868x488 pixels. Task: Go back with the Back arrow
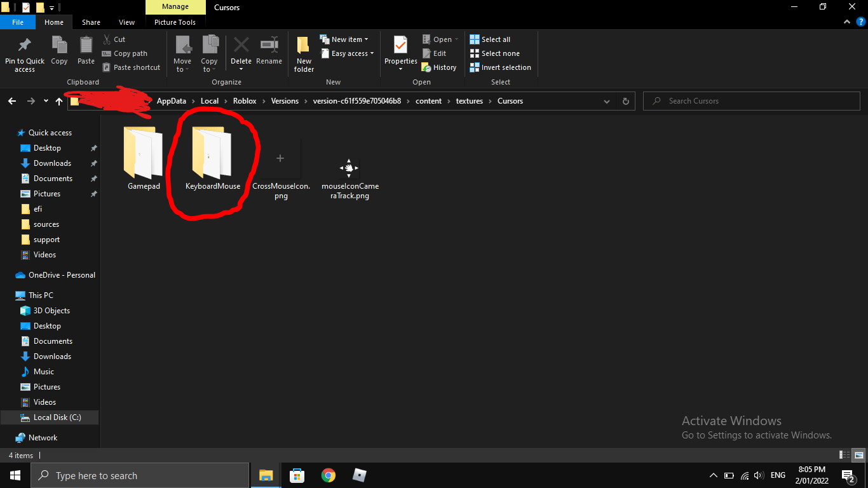(x=12, y=101)
